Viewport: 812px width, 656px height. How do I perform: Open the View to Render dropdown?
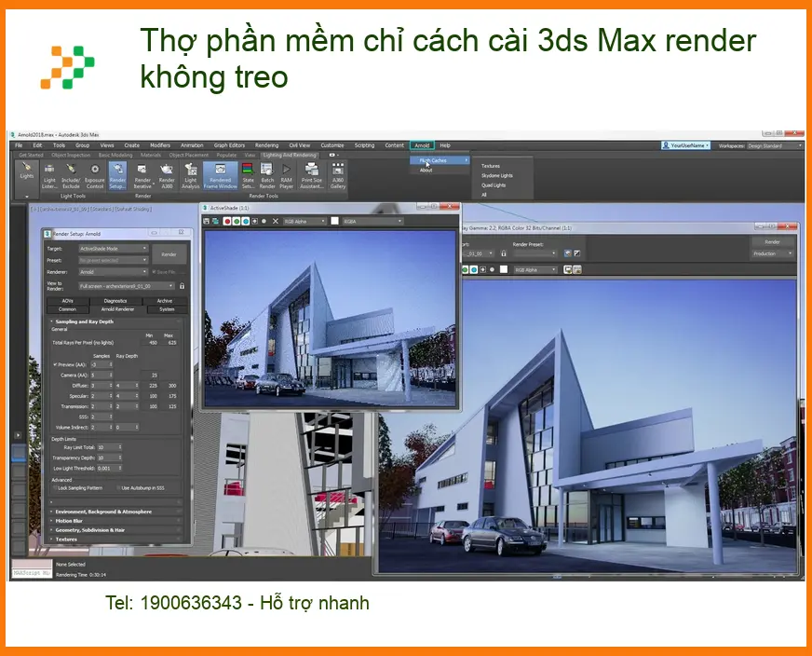click(127, 286)
